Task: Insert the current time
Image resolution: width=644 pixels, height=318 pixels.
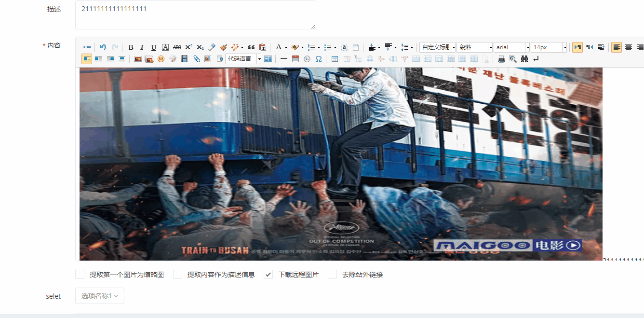Action: pyautogui.click(x=307, y=59)
